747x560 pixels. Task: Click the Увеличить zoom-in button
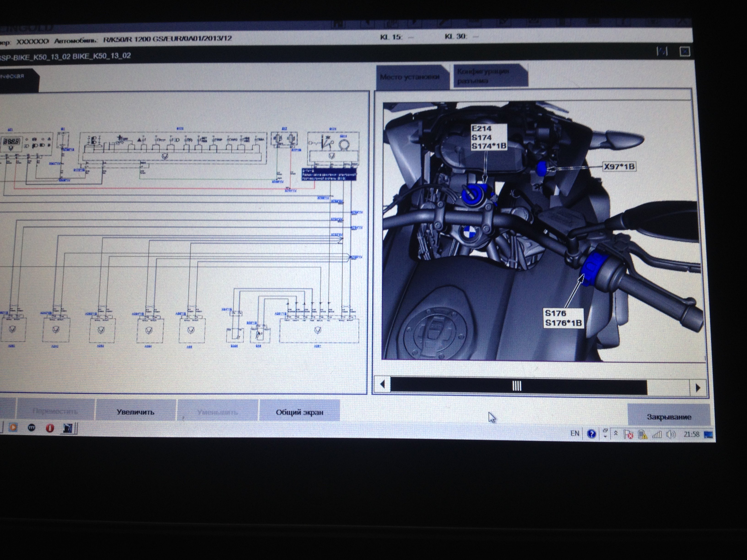tap(135, 412)
